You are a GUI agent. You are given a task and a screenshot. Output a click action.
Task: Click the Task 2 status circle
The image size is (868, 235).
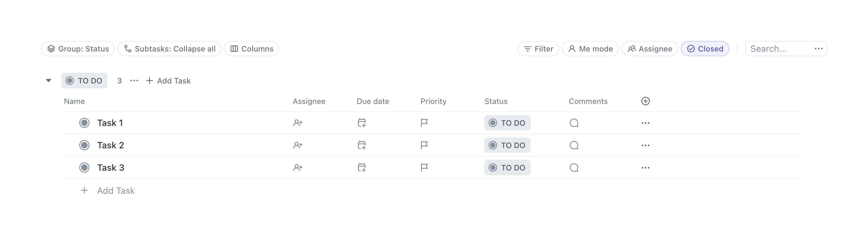(85, 145)
